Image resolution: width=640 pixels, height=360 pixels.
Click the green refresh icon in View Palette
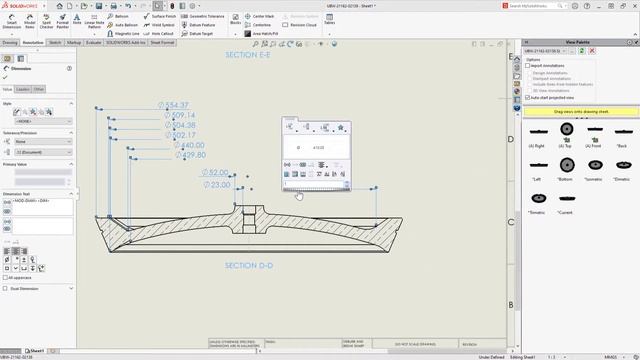[x=582, y=51]
